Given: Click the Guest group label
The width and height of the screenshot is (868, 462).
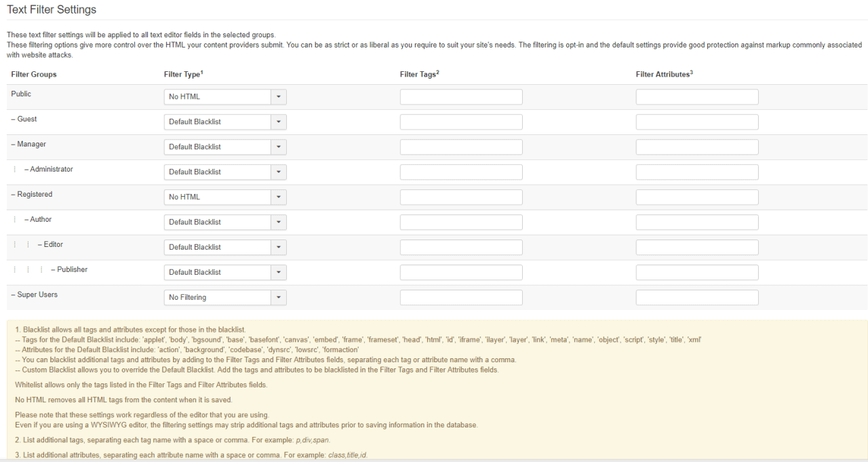Looking at the screenshot, I should click(24, 119).
